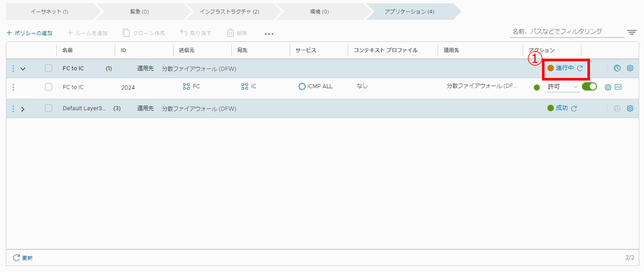Viewport: 644px width, 272px height.
Task: Open settings gear for Default Layer3 policy
Action: 630,108
